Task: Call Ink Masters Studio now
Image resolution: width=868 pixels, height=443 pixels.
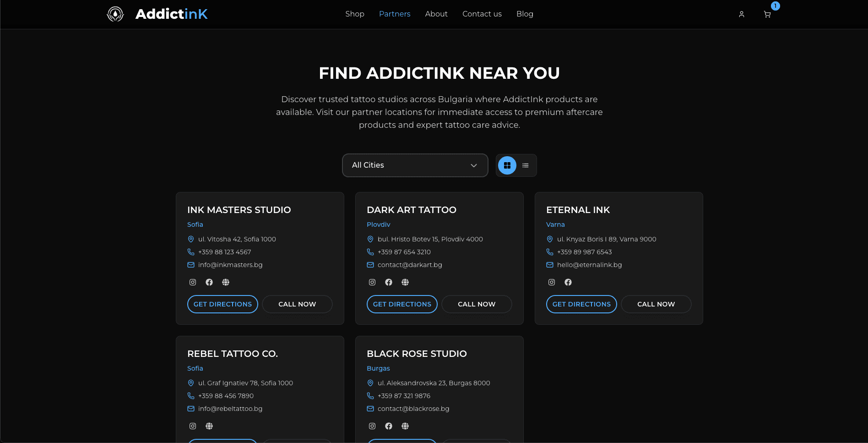Action: (297, 304)
